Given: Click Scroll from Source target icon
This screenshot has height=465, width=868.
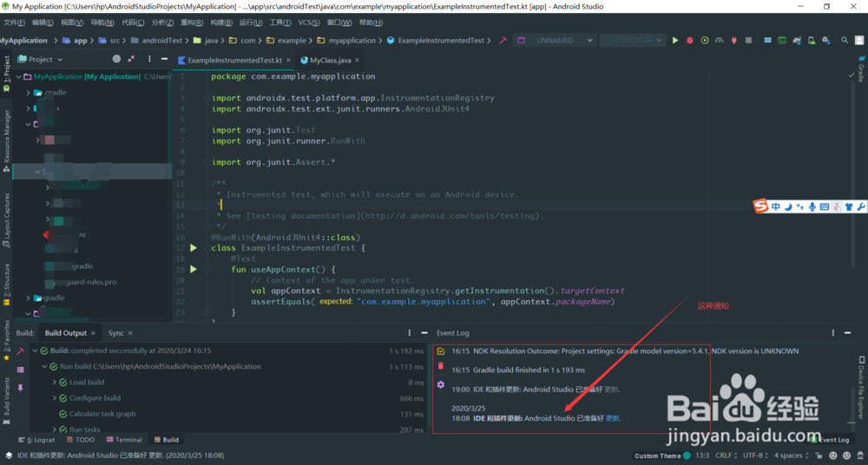Looking at the screenshot, I should tap(116, 59).
